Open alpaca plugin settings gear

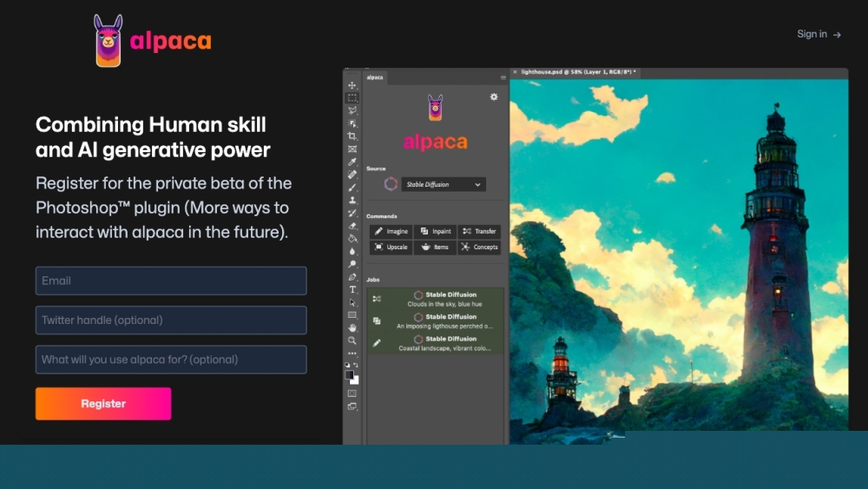[494, 97]
